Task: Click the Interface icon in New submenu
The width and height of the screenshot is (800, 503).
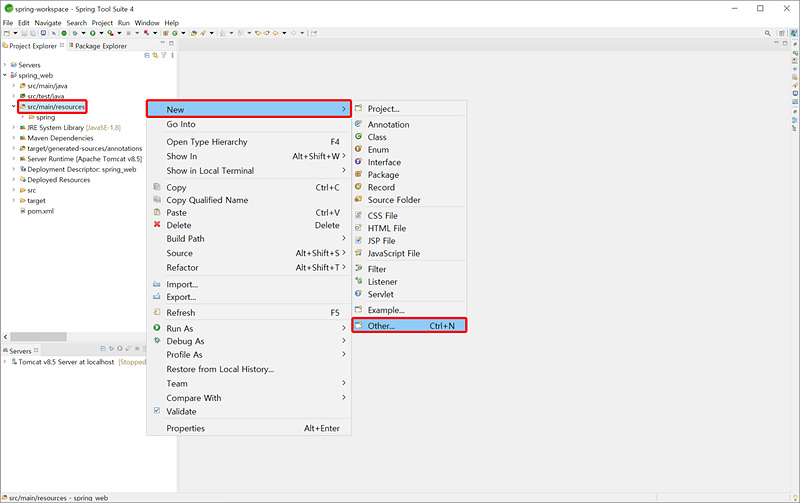Action: coord(359,161)
